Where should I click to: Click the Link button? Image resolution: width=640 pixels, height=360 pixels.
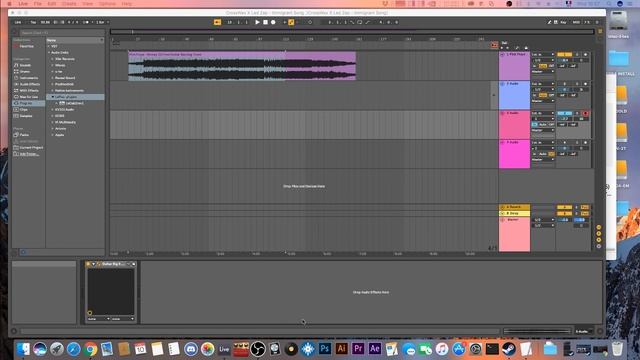point(18,22)
